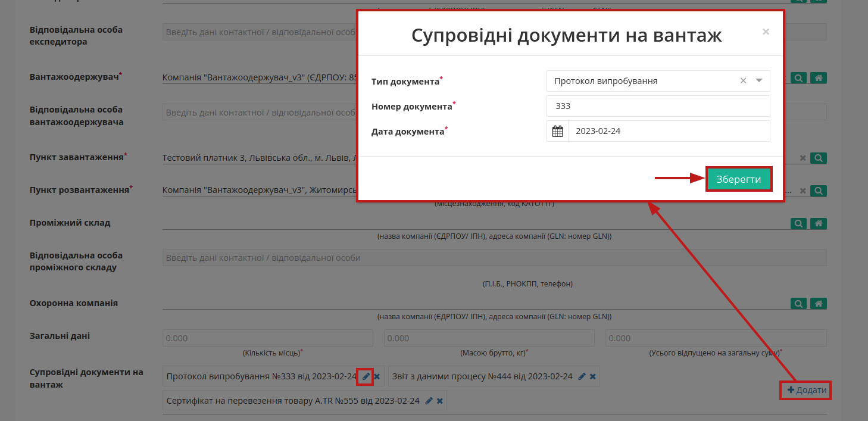Clear selected Тип документа with x
This screenshot has height=421, width=868.
click(x=743, y=81)
